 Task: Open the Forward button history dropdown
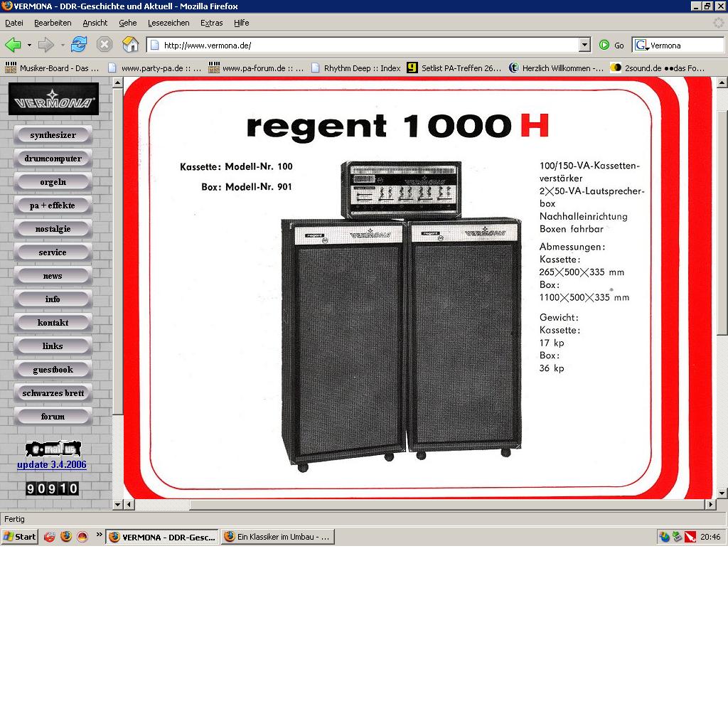tap(63, 45)
